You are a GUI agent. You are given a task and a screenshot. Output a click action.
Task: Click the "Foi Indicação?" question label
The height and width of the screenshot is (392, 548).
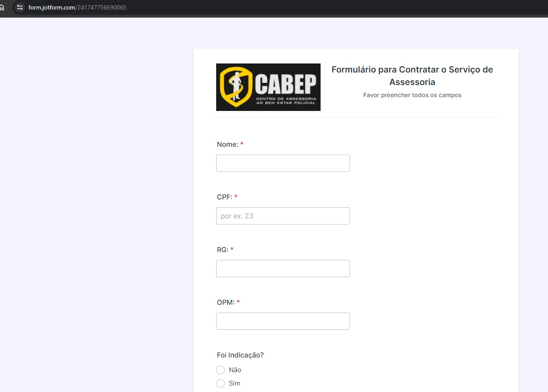(240, 354)
